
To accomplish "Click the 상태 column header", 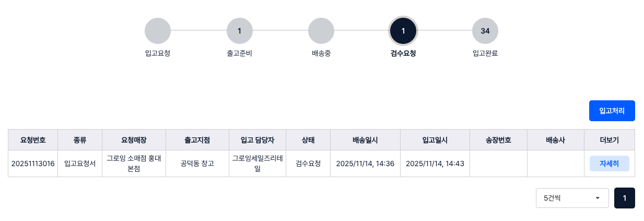I will point(308,140).
